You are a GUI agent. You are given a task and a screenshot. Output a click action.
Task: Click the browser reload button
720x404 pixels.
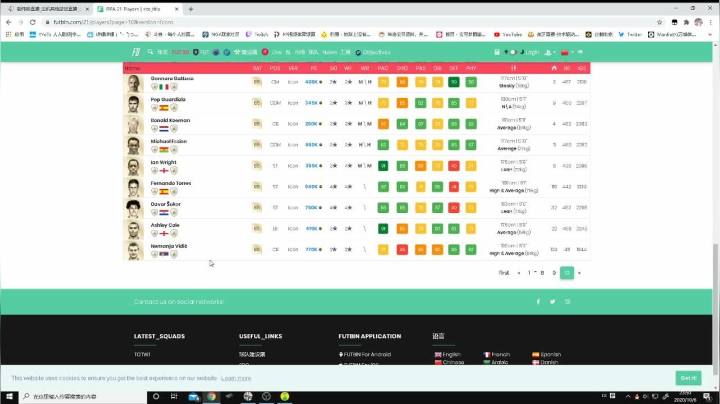click(33, 22)
